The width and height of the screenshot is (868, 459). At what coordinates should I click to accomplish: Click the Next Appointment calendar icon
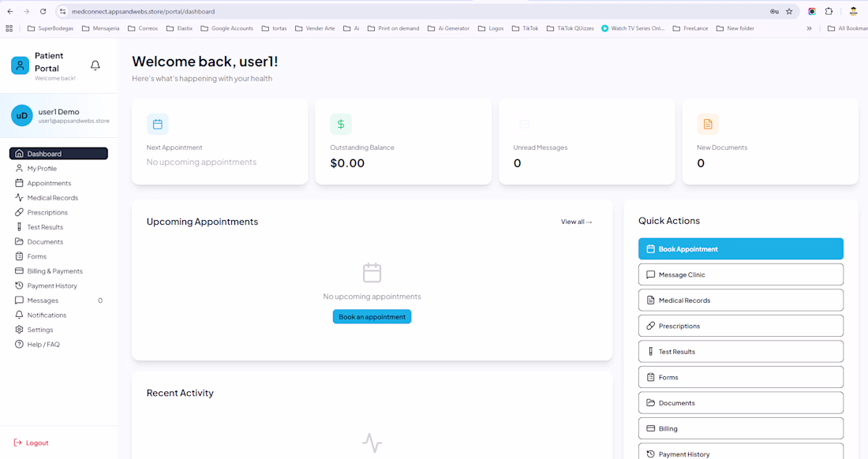pos(158,125)
